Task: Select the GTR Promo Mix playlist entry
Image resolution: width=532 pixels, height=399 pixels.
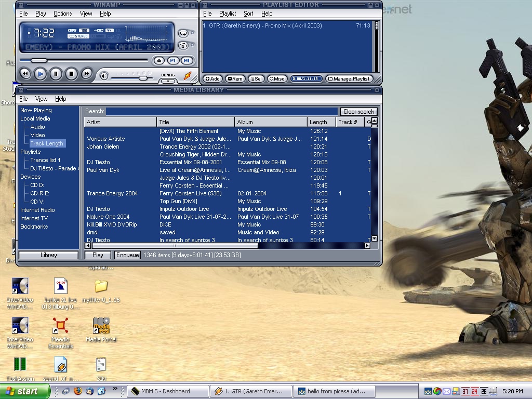Action: pyautogui.click(x=287, y=25)
